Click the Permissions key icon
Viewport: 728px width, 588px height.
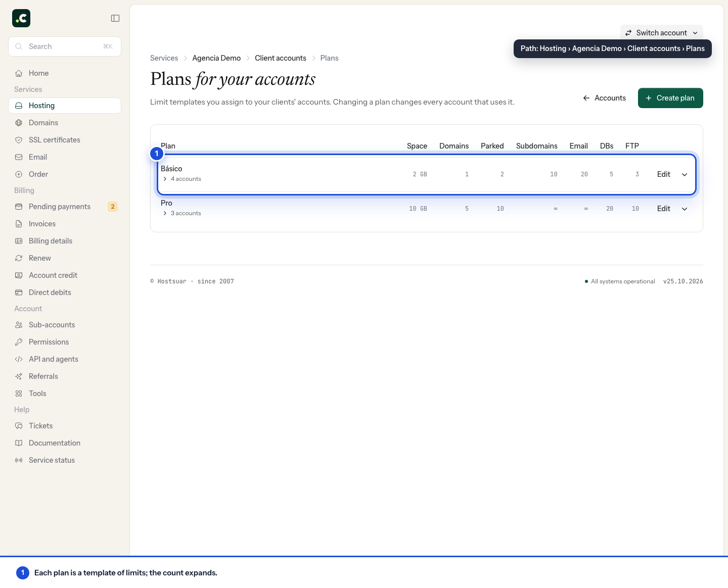[19, 342]
